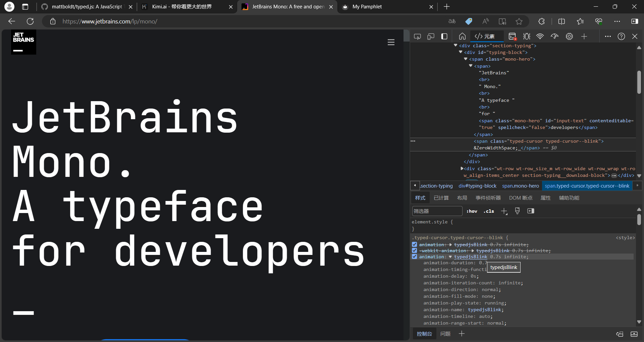The height and width of the screenshot is (342, 644).
Task: Activate the inspect element picker icon
Action: (417, 37)
